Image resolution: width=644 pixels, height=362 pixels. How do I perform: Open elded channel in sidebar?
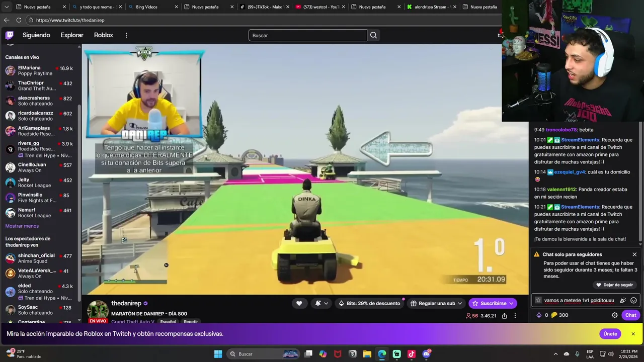point(39,292)
